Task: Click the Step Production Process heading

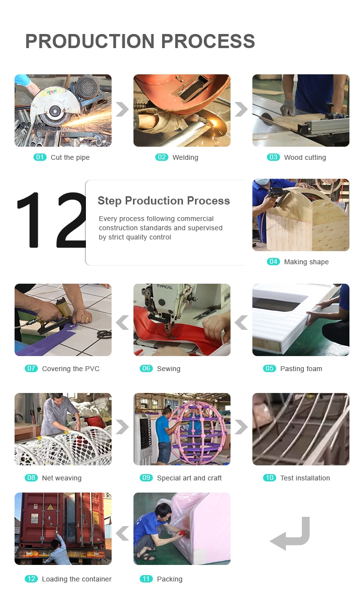Action: (164, 201)
